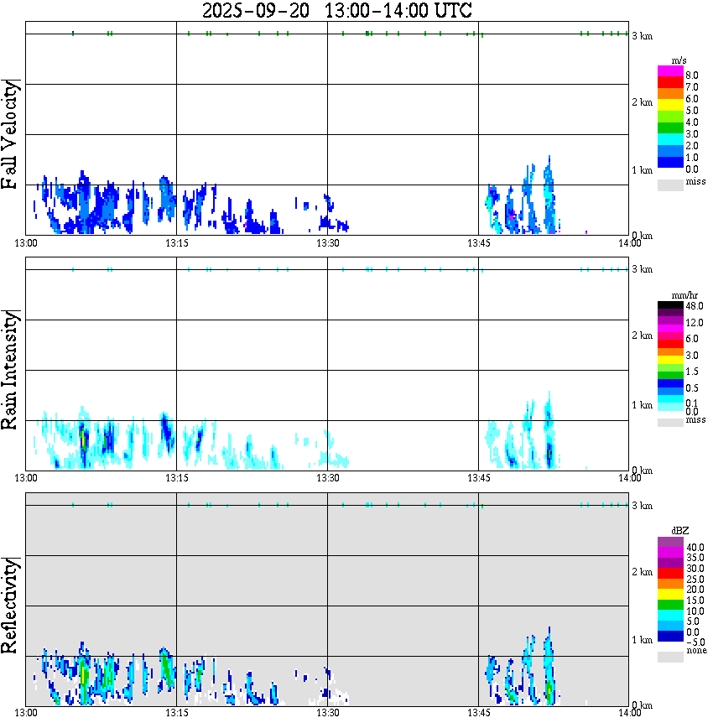Click the gray 'none' swatch in reflectivity legend
This screenshot has height=728, width=713.
point(670,657)
